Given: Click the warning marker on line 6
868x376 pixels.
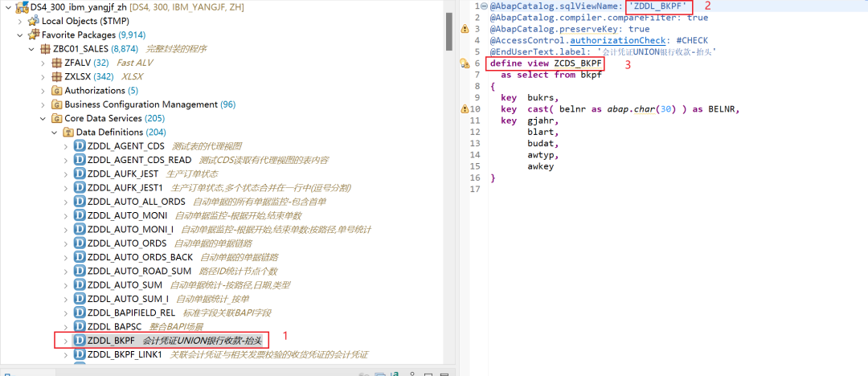Looking at the screenshot, I should pos(465,63).
